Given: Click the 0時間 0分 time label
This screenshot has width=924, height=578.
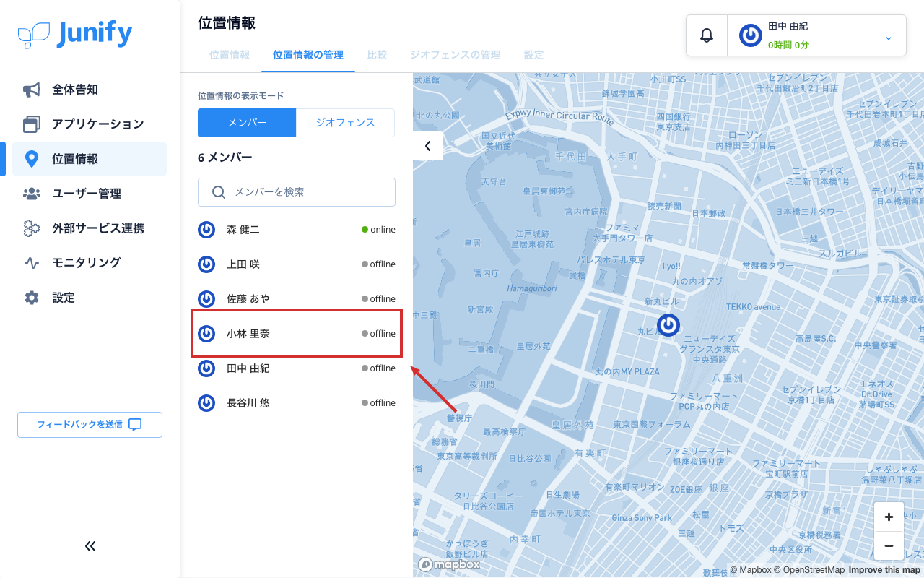Looking at the screenshot, I should (x=788, y=45).
